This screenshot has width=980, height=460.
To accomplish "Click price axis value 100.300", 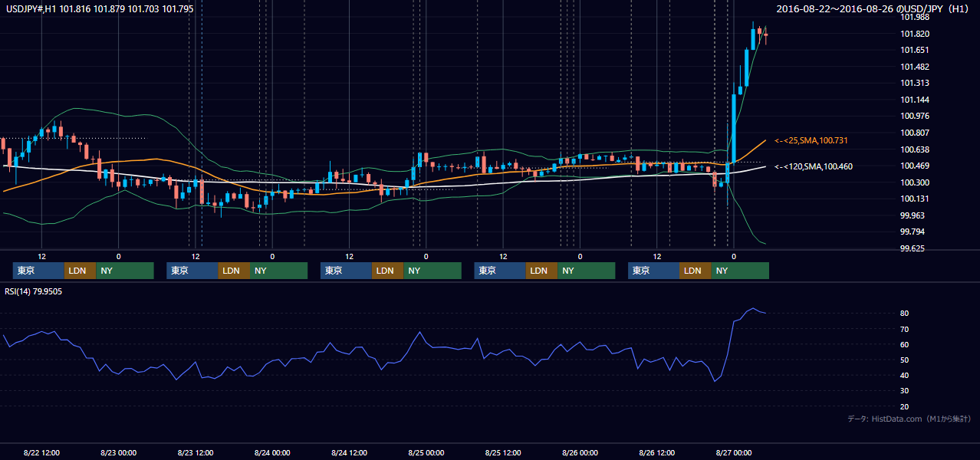I will click(915, 182).
